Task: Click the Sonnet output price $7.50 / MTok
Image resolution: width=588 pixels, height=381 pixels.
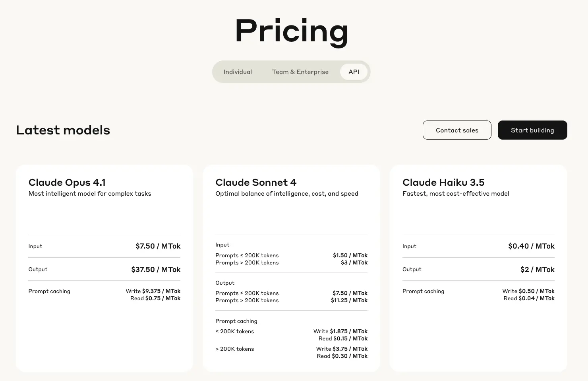Action: (x=350, y=293)
